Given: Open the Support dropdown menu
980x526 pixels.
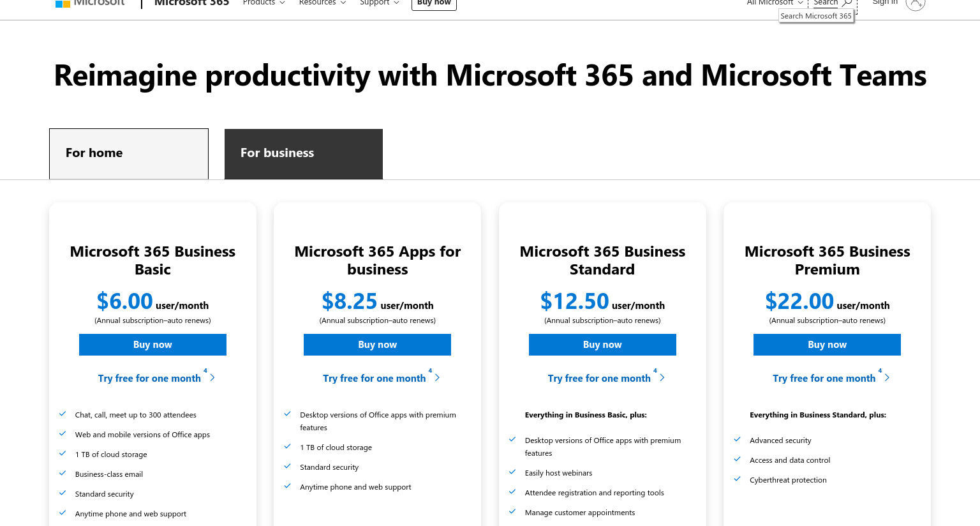Looking at the screenshot, I should point(379,3).
